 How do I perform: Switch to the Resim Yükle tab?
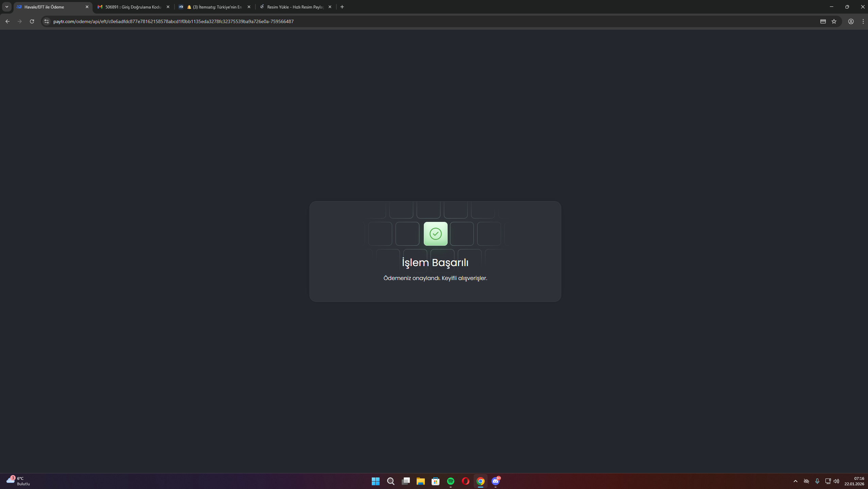coord(296,7)
